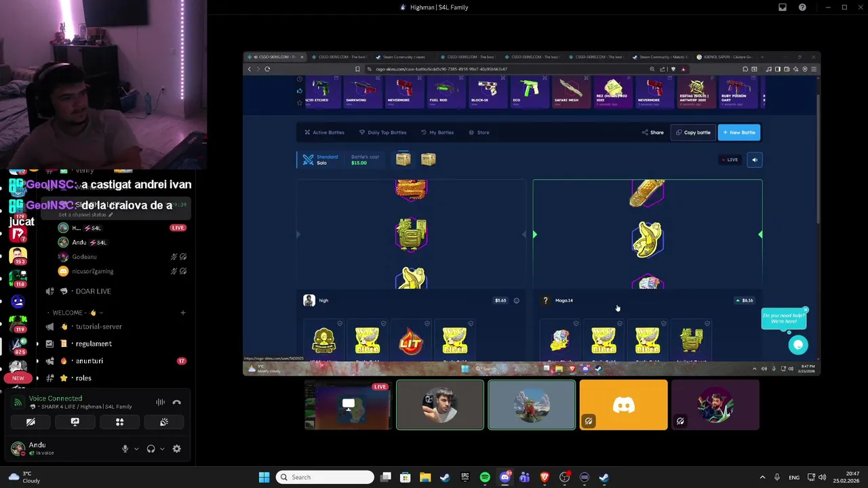This screenshot has width=868, height=488.
Task: Open the weather widget on taskbar
Action: click(24, 477)
